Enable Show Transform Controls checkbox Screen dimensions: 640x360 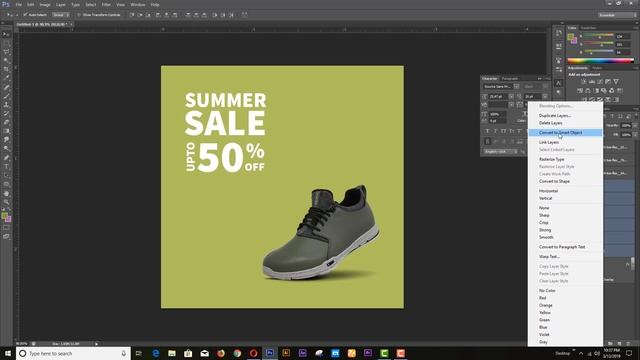click(x=79, y=15)
